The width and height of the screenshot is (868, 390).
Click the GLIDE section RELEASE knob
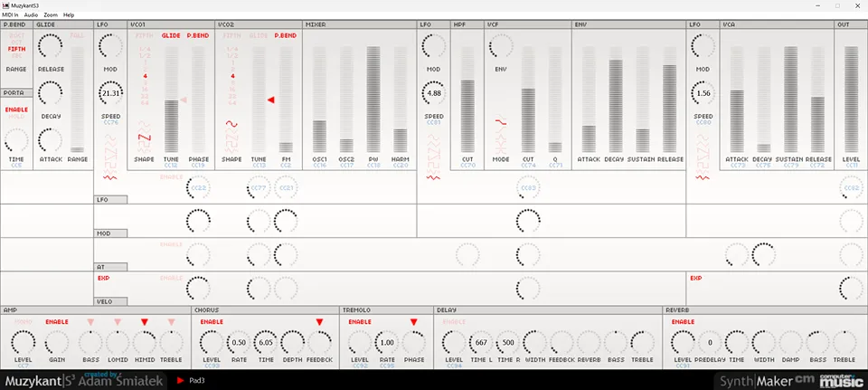[51, 45]
